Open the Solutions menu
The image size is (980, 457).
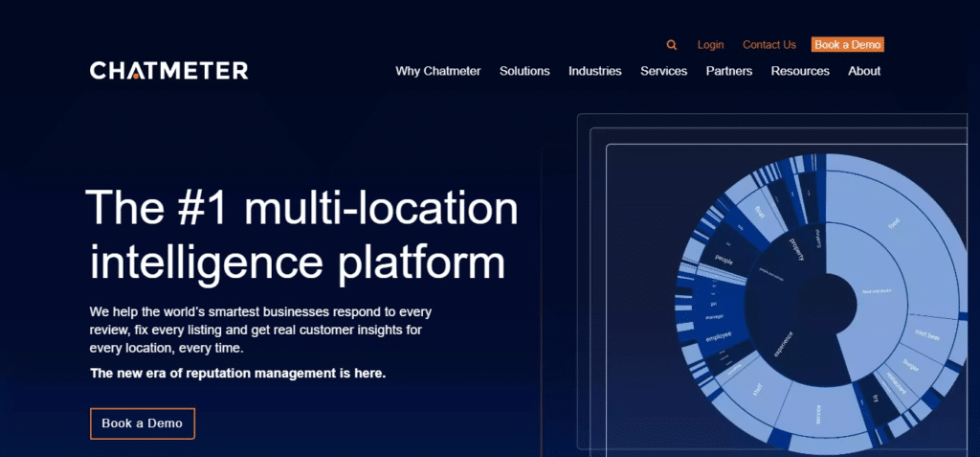524,71
